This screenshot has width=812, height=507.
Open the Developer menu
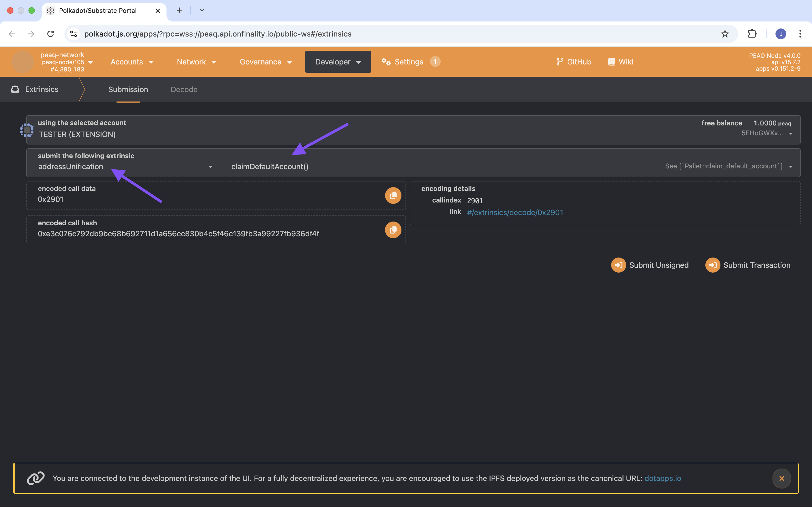click(338, 62)
